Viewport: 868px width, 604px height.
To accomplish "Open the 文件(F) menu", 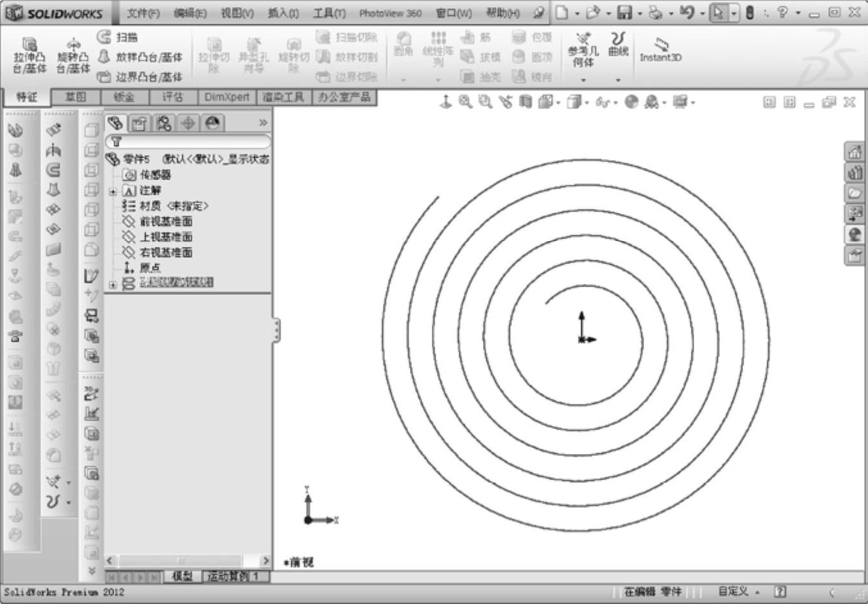I will [x=142, y=13].
